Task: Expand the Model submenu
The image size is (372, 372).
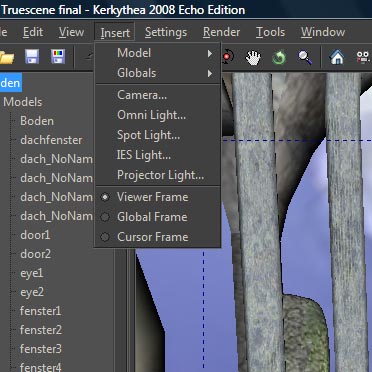Action: pyautogui.click(x=158, y=53)
